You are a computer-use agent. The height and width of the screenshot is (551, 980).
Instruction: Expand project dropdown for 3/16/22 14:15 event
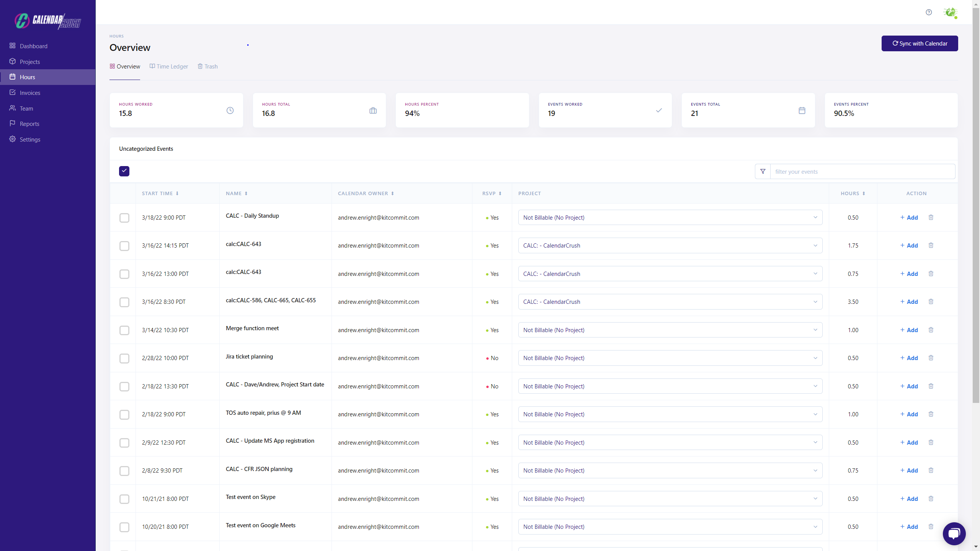(x=670, y=245)
